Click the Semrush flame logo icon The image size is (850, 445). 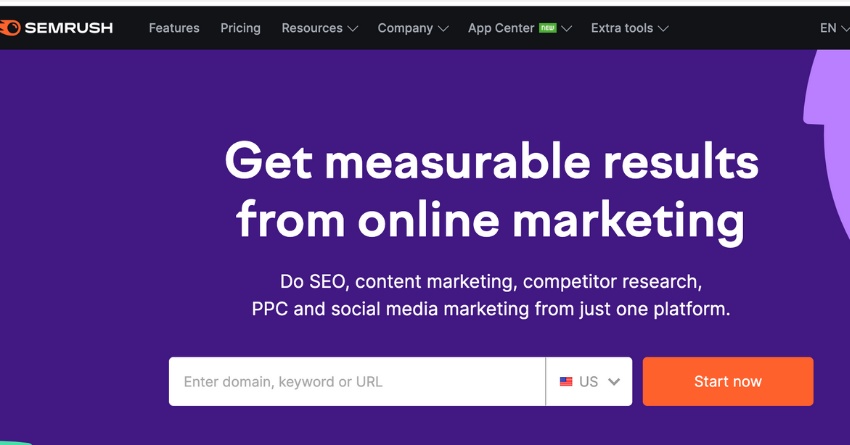click(x=9, y=28)
